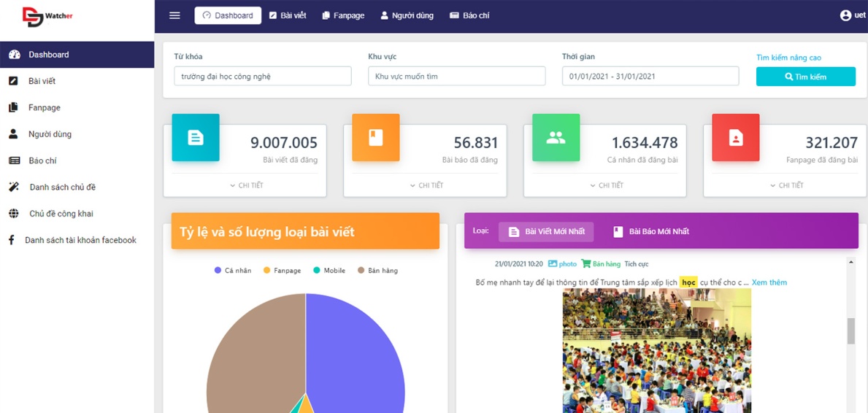The height and width of the screenshot is (413, 868).
Task: Toggle Cá nhân legend in pie chart
Action: (x=233, y=271)
